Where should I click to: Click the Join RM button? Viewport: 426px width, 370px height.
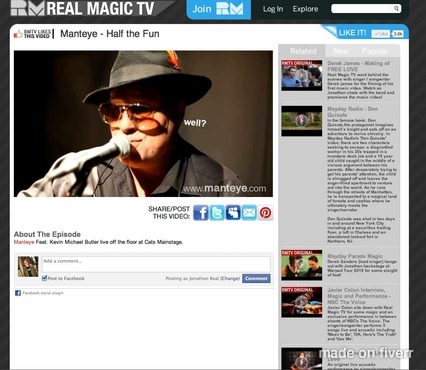click(219, 9)
